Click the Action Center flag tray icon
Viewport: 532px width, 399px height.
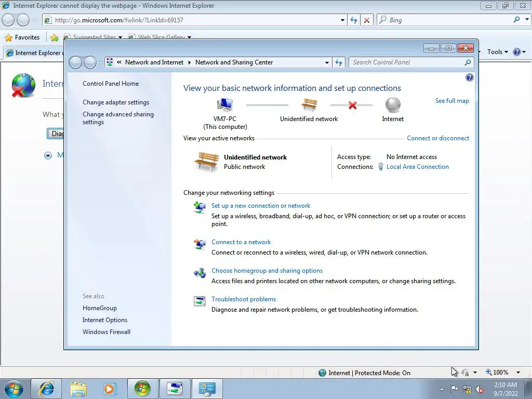click(x=454, y=389)
